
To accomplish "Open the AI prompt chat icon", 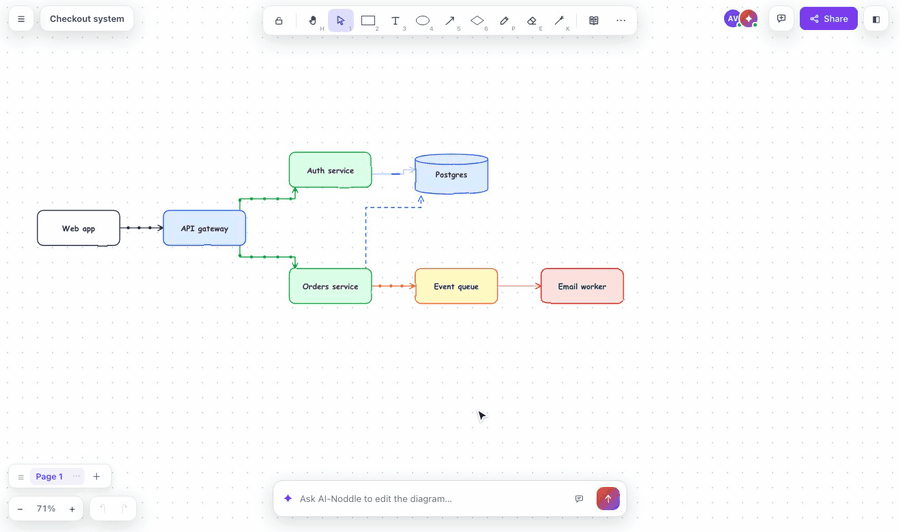I will [x=579, y=499].
